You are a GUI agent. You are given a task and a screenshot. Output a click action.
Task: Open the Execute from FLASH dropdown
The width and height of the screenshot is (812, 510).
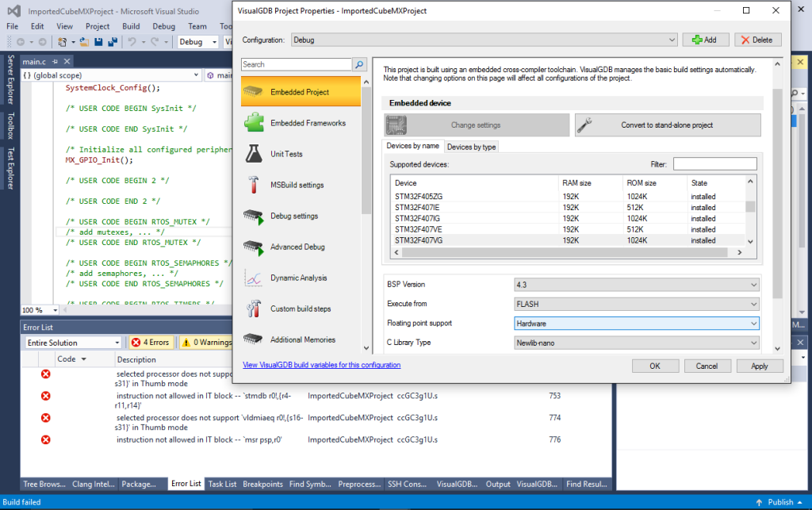(x=636, y=304)
